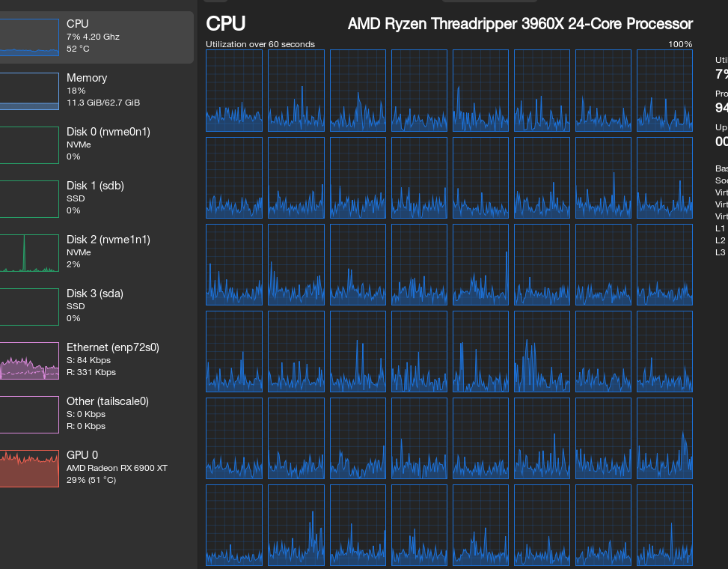
Task: Select Disk 1 (sdb) in the sidebar
Action: click(x=96, y=199)
